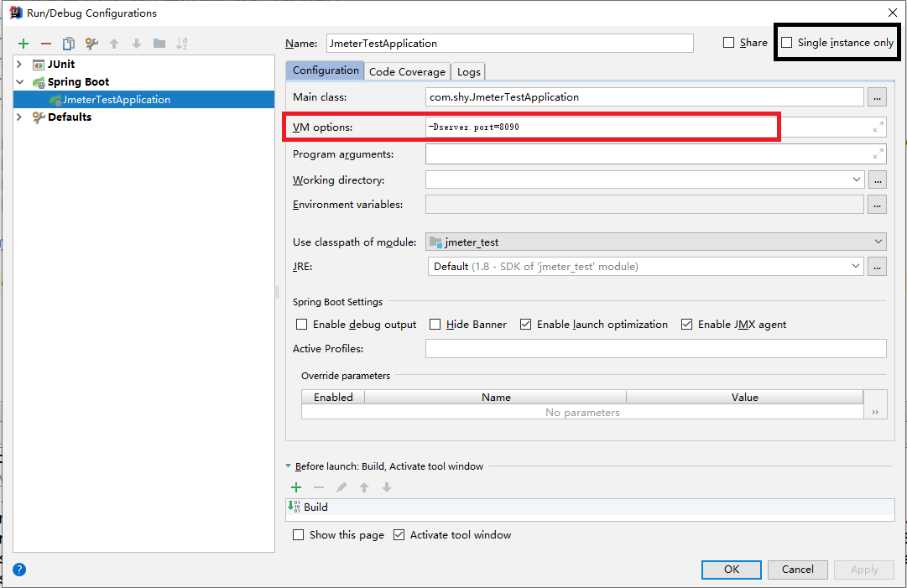Sort configurations using the sort icon
907x588 pixels.
[x=181, y=43]
